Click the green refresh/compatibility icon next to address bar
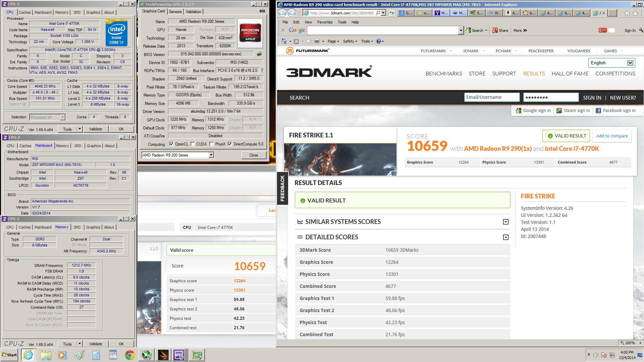644x362 pixels. tap(391, 13)
